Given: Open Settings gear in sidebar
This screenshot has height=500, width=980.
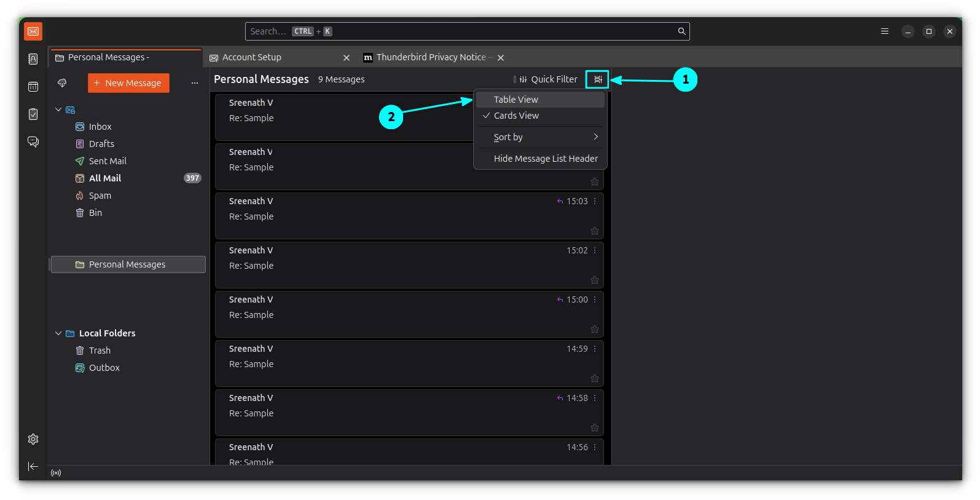Looking at the screenshot, I should pyautogui.click(x=33, y=439).
